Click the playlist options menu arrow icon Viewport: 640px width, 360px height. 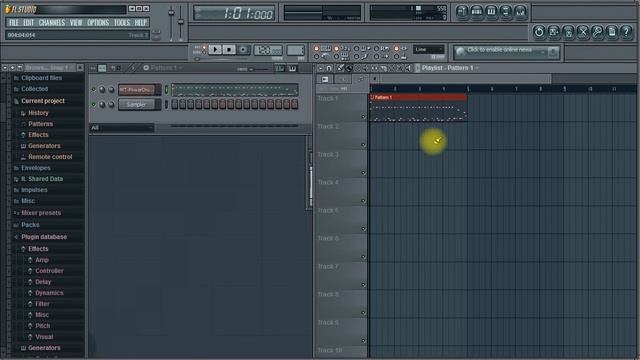[320, 68]
